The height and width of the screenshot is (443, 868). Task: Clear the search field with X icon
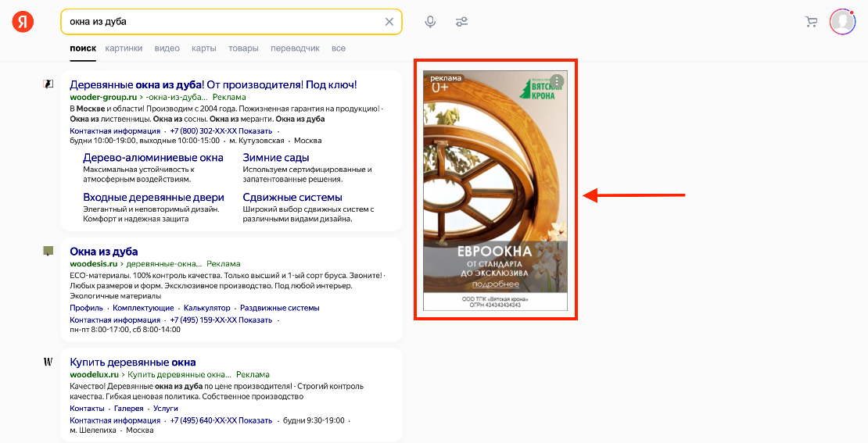point(389,22)
